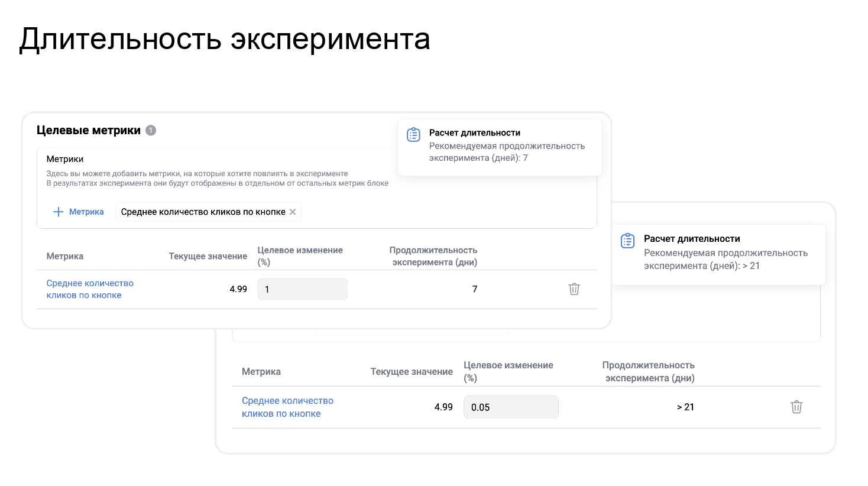Open metric link in row with value 1
The height and width of the screenshot is (486, 868).
90,289
